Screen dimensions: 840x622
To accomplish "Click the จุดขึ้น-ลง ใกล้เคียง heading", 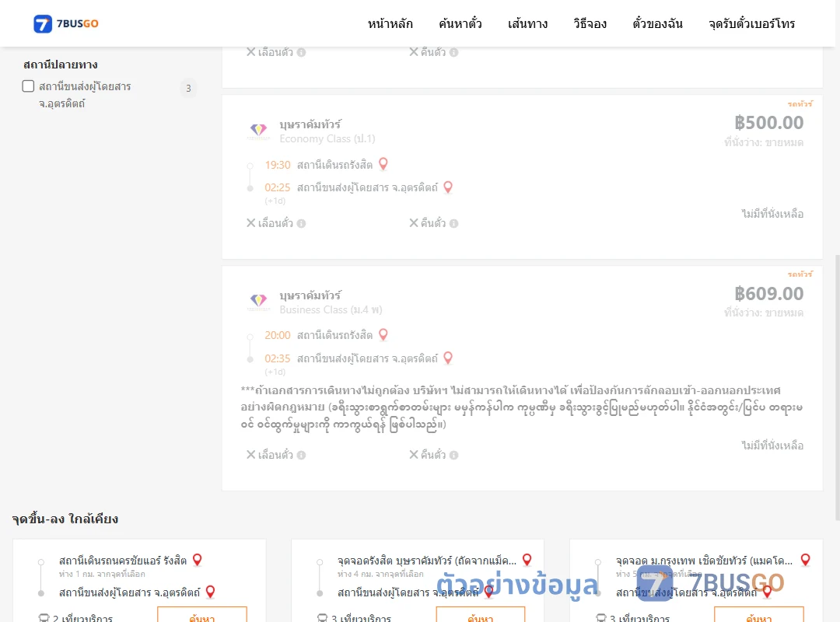I will click(65, 519).
